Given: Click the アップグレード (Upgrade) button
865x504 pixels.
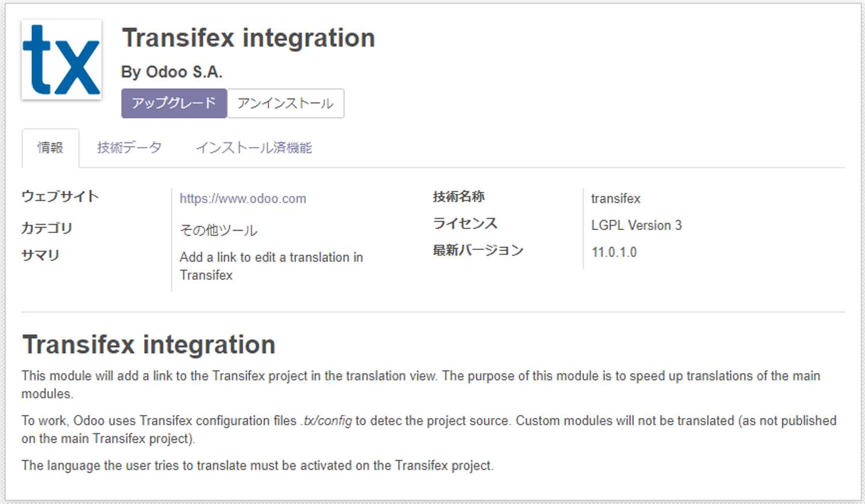Looking at the screenshot, I should 174,103.
